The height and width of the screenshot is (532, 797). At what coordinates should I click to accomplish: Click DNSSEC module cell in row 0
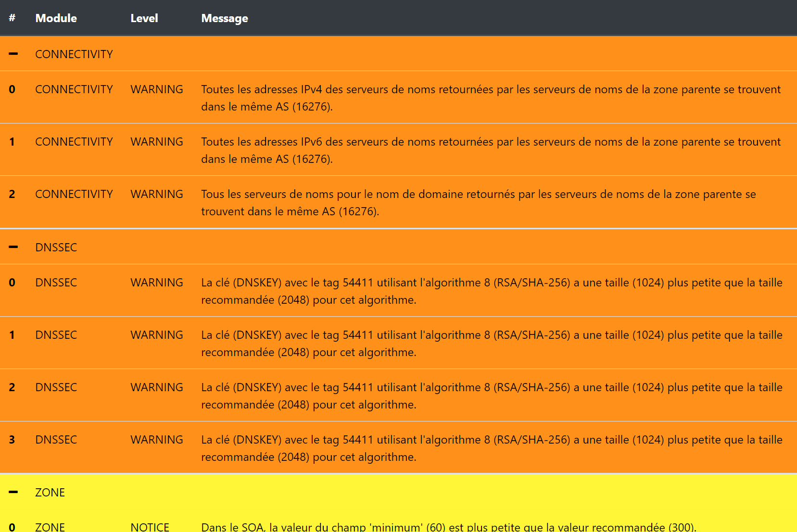[56, 283]
